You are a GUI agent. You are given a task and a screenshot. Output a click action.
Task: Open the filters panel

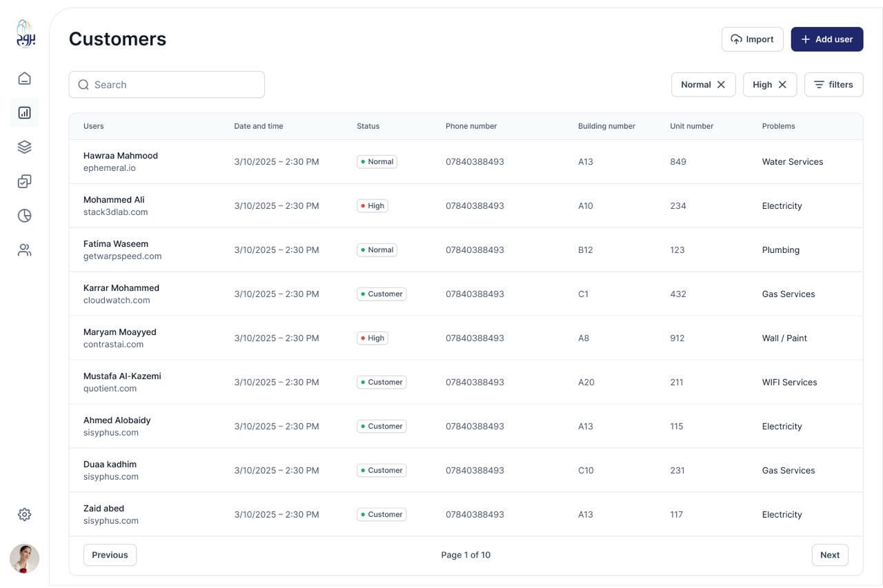click(833, 84)
